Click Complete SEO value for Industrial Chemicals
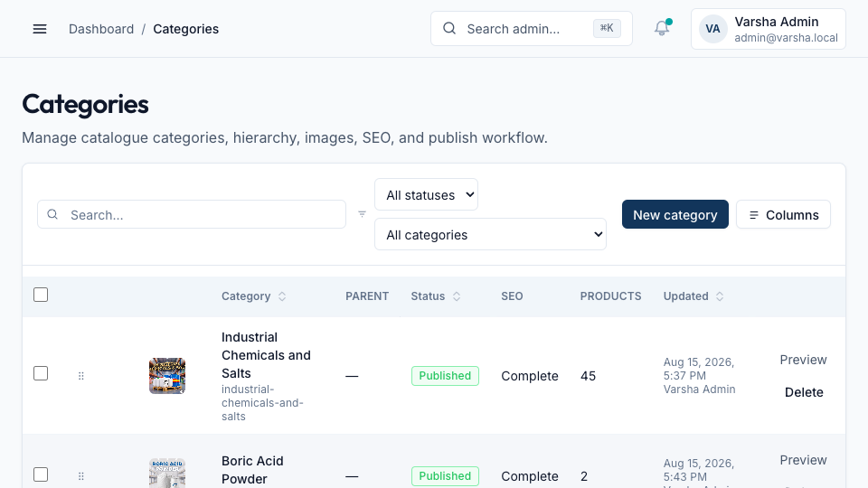Image resolution: width=868 pixels, height=488 pixels. [530, 376]
